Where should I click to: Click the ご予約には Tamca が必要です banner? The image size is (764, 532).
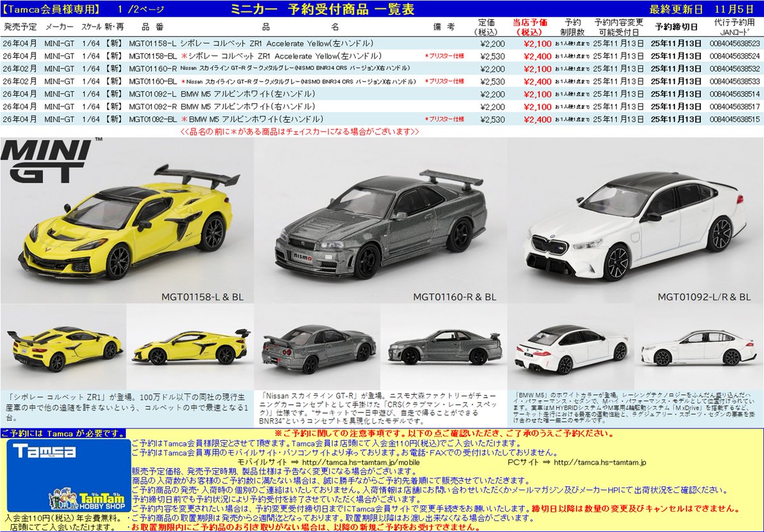(64, 433)
